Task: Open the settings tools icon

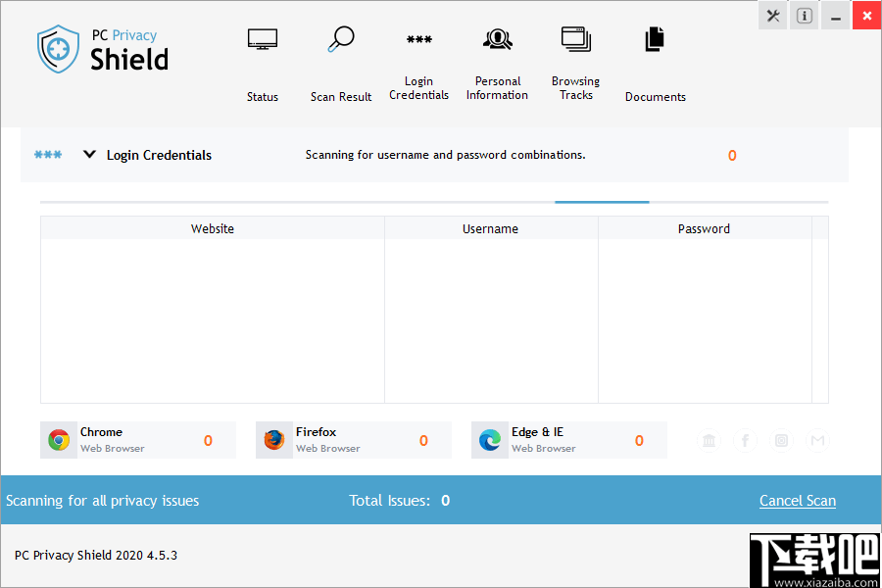Action: point(772,15)
